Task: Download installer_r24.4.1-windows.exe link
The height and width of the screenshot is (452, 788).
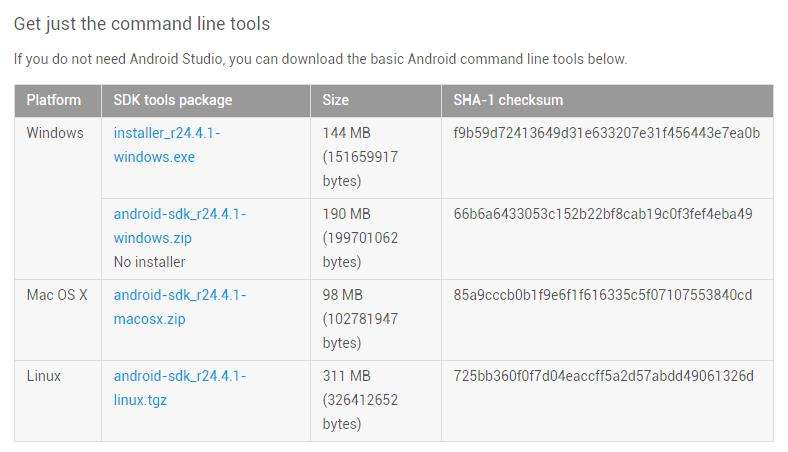Action: (x=167, y=145)
